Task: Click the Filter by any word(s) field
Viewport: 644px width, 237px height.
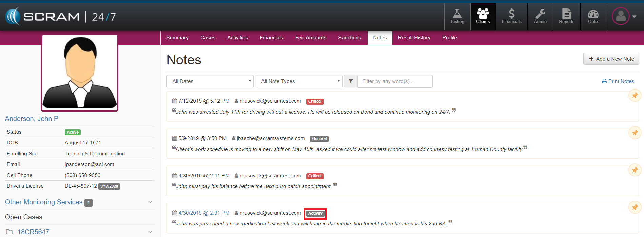Action: [x=395, y=81]
